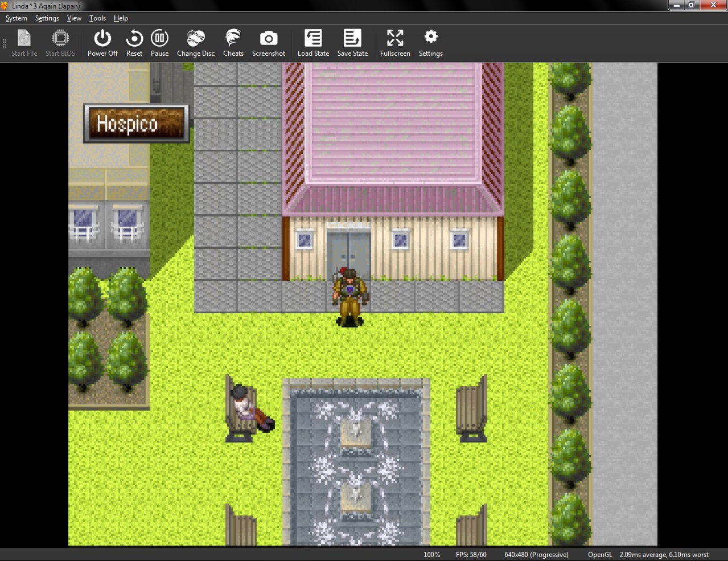
Task: Open the Save State menu
Action: point(352,43)
